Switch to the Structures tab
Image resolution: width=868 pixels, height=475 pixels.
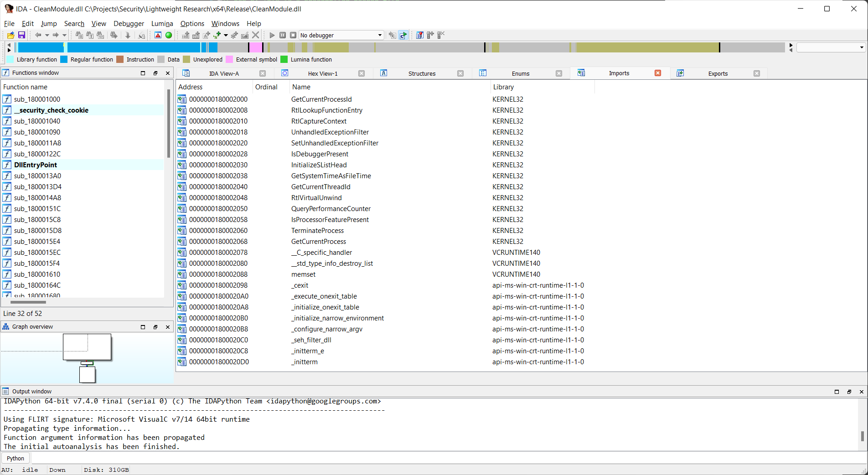coord(422,73)
